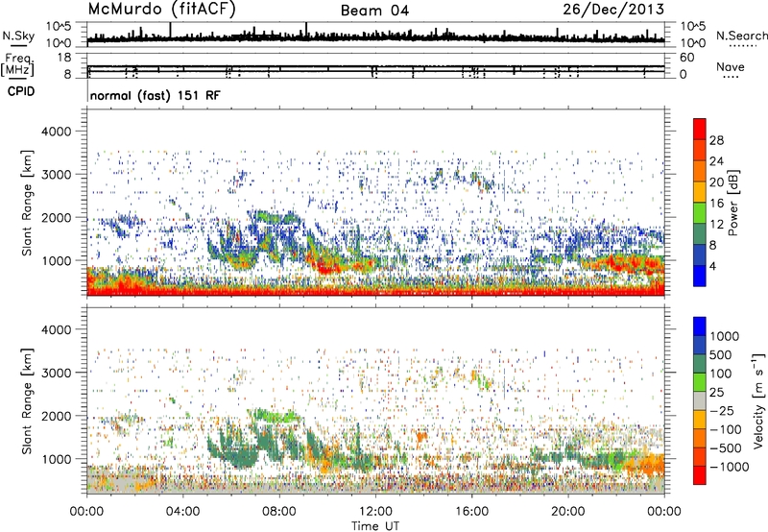Click the "Time UT" axis label
This screenshot has width=768, height=532.
click(x=375, y=525)
